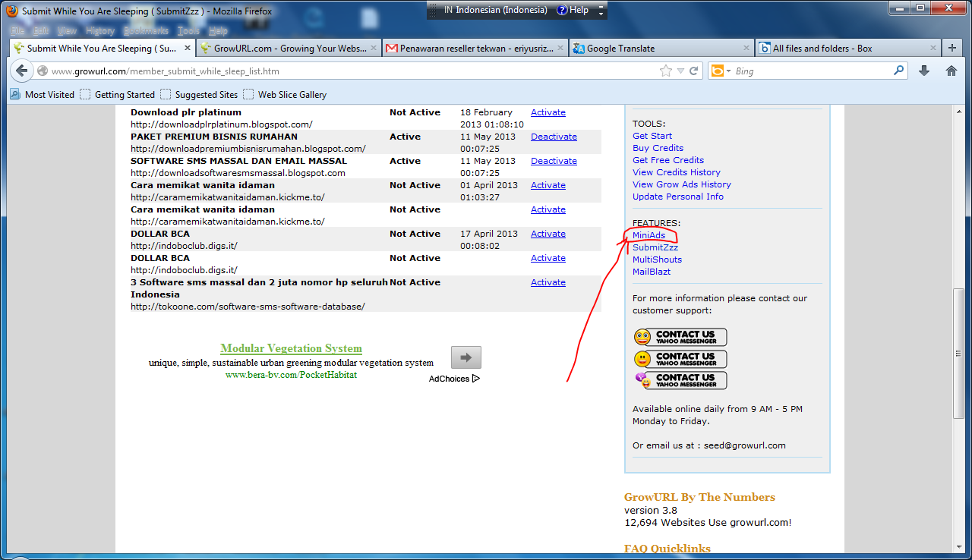Image resolution: width=972 pixels, height=560 pixels.
Task: Click the bookmark star in the address bar
Action: coord(666,71)
